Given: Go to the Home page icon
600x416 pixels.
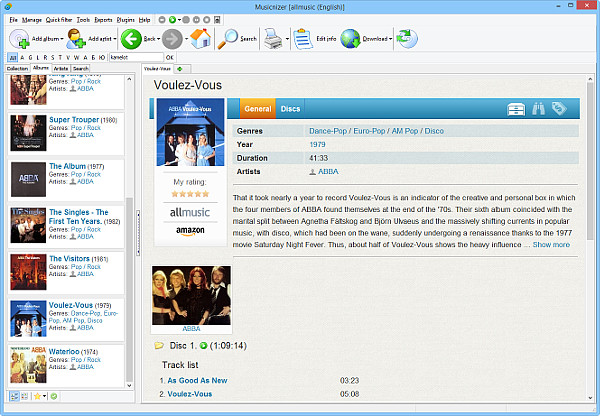Looking at the screenshot, I should click(x=201, y=39).
